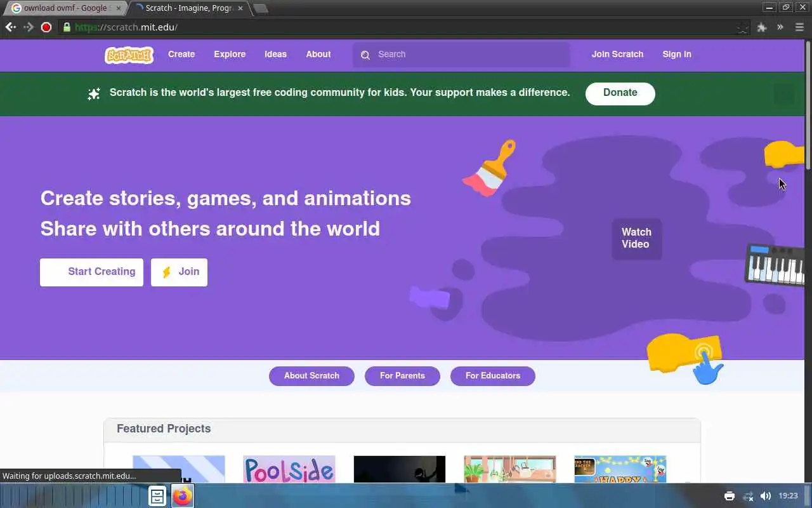Click the Join button in hero section
The height and width of the screenshot is (508, 812).
[x=179, y=272]
